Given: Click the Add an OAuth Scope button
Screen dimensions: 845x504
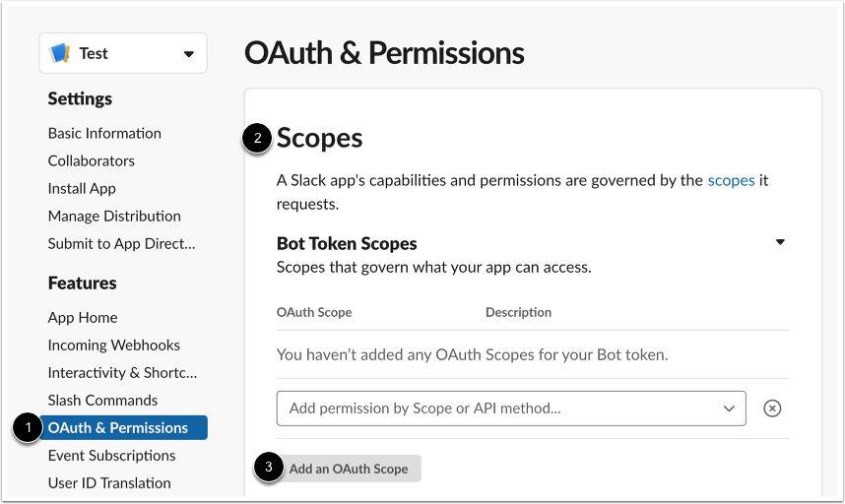Looking at the screenshot, I should pos(349,469).
